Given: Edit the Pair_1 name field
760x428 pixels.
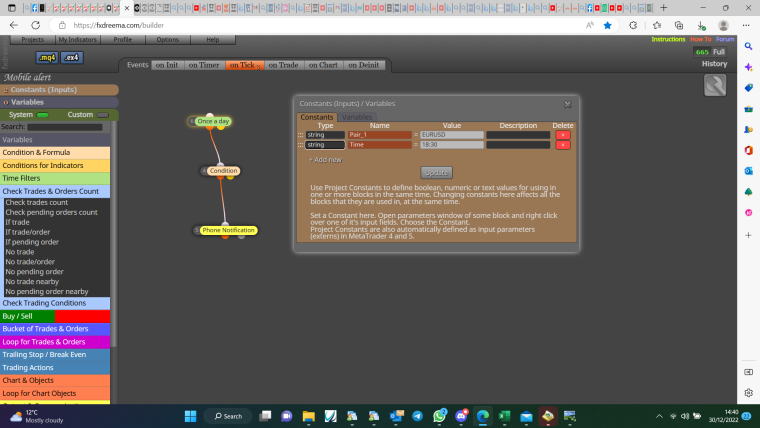Looking at the screenshot, I should coord(380,135).
